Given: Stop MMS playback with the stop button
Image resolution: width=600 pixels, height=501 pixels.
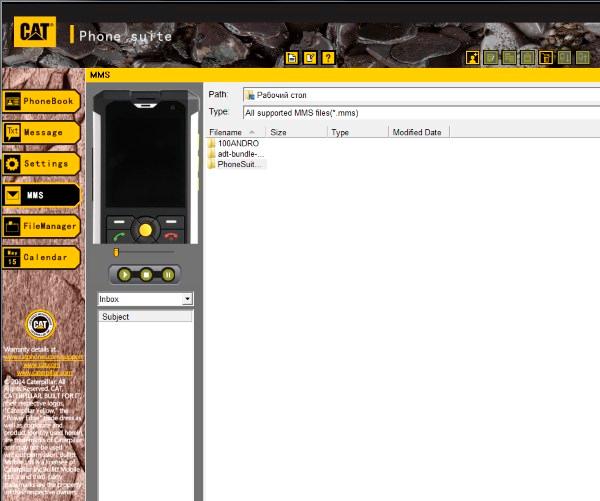Looking at the screenshot, I should click(x=146, y=274).
